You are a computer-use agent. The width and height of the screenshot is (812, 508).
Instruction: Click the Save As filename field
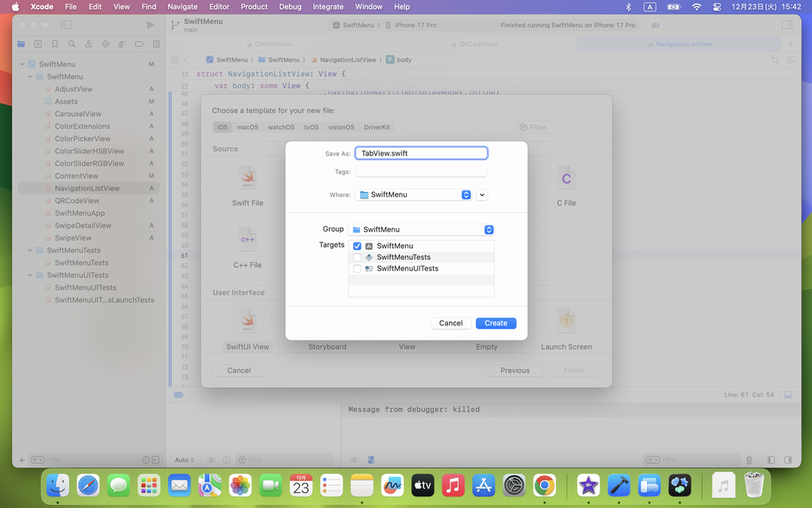421,153
